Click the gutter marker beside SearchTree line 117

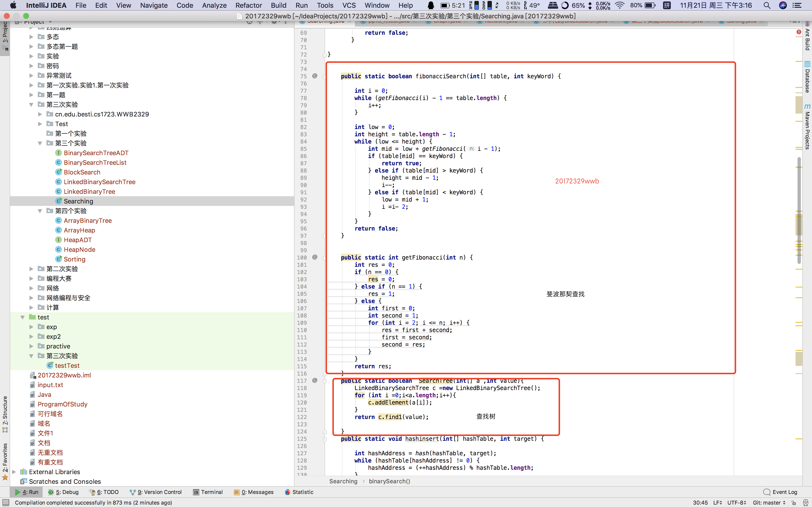(x=315, y=381)
